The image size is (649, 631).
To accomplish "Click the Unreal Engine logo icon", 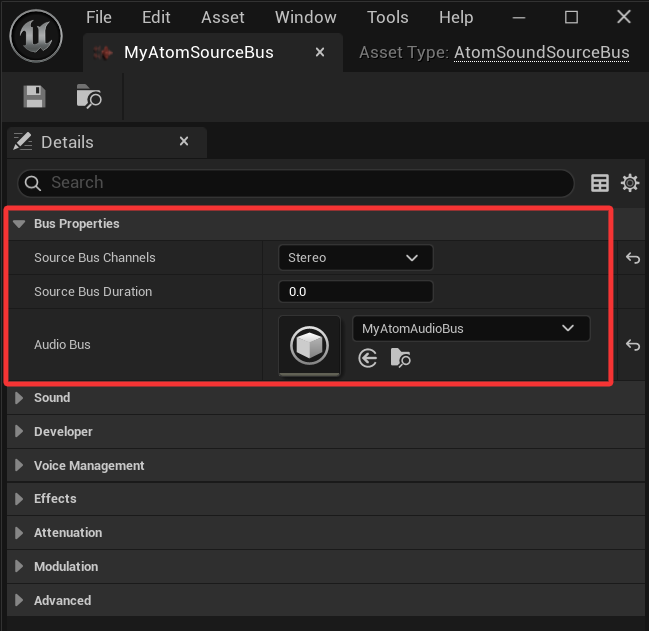I will [36, 37].
